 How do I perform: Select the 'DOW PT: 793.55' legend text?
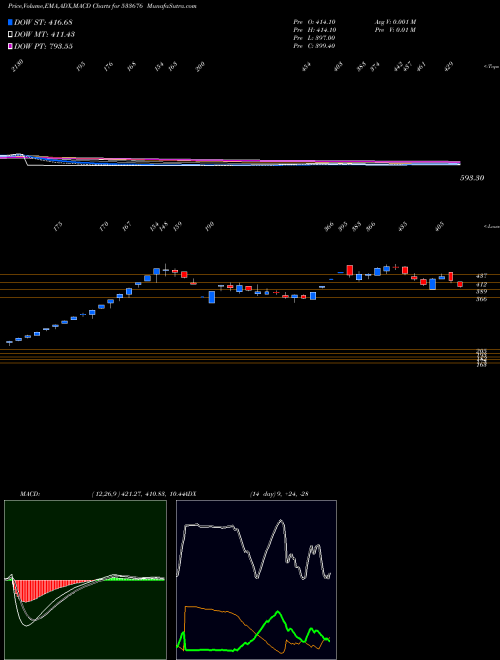[x=43, y=46]
